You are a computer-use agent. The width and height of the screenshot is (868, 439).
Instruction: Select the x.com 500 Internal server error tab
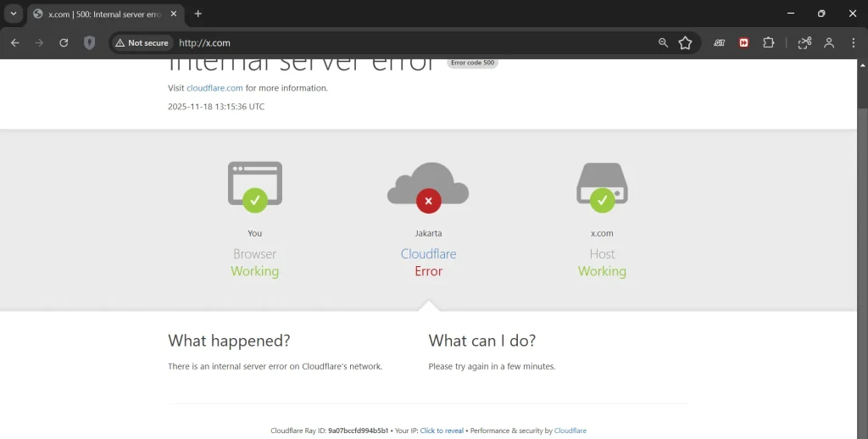[104, 14]
